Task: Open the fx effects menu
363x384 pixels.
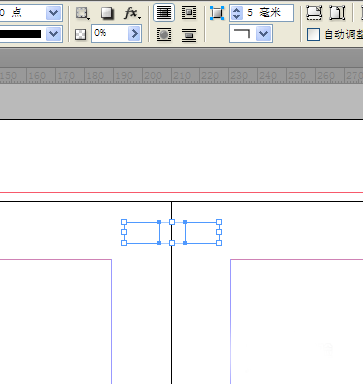Action: 132,13
